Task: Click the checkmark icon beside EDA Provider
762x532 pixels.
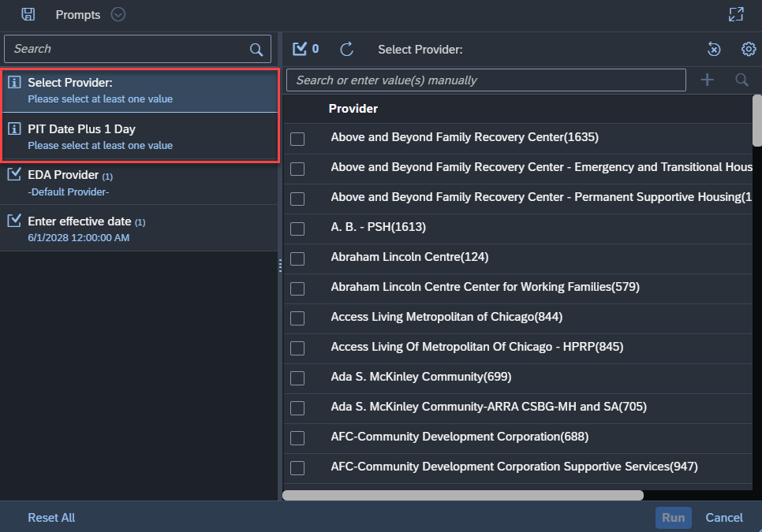Action: click(x=14, y=174)
